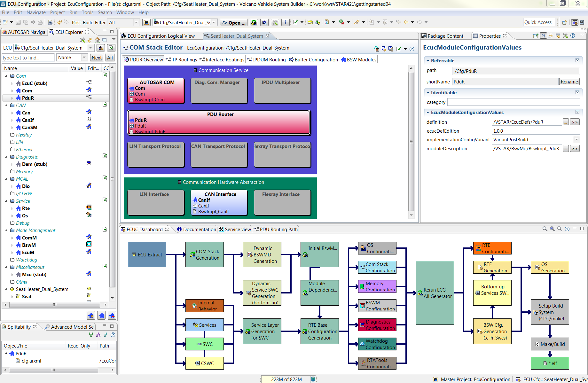Collapse the Diagnostic folder in the tree

[6, 157]
